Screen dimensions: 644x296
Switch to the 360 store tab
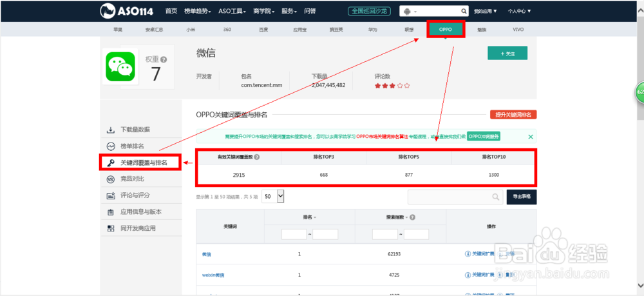[227, 30]
